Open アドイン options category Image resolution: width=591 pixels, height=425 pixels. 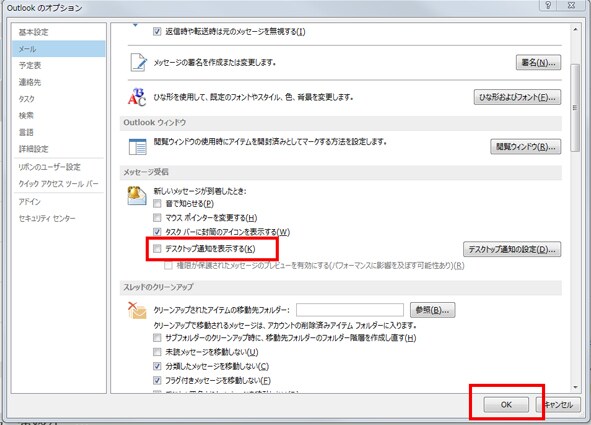(58, 202)
